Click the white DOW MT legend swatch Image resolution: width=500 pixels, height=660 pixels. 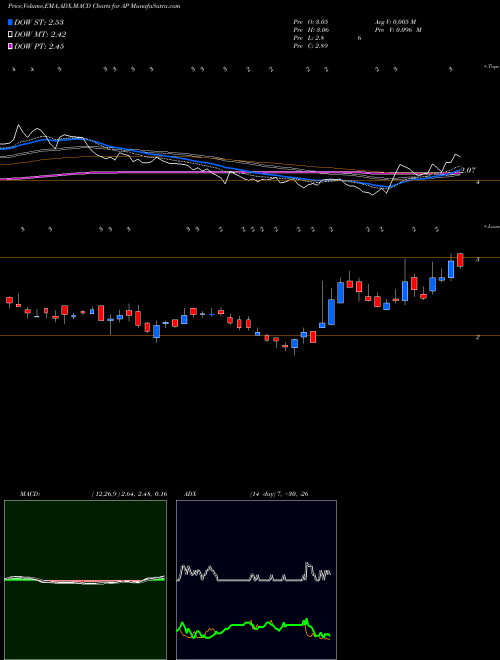click(10, 35)
